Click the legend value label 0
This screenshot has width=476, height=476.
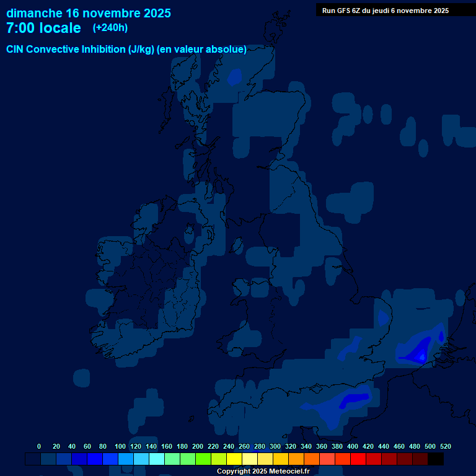(x=39, y=446)
